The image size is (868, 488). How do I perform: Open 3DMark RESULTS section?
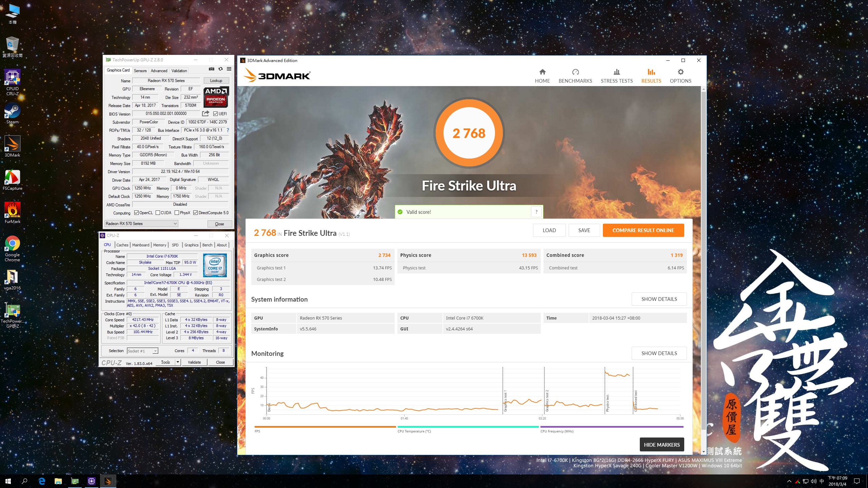coord(651,76)
